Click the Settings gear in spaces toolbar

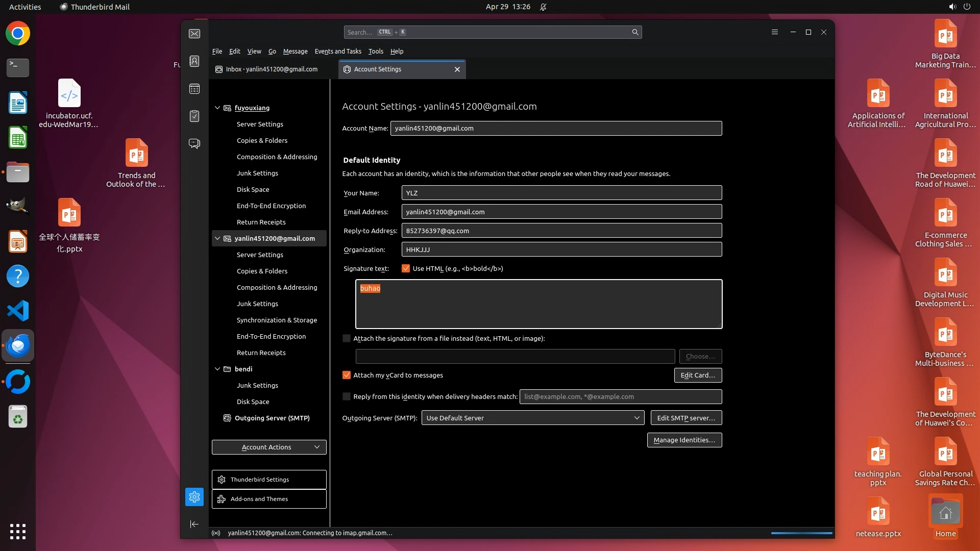pos(194,497)
